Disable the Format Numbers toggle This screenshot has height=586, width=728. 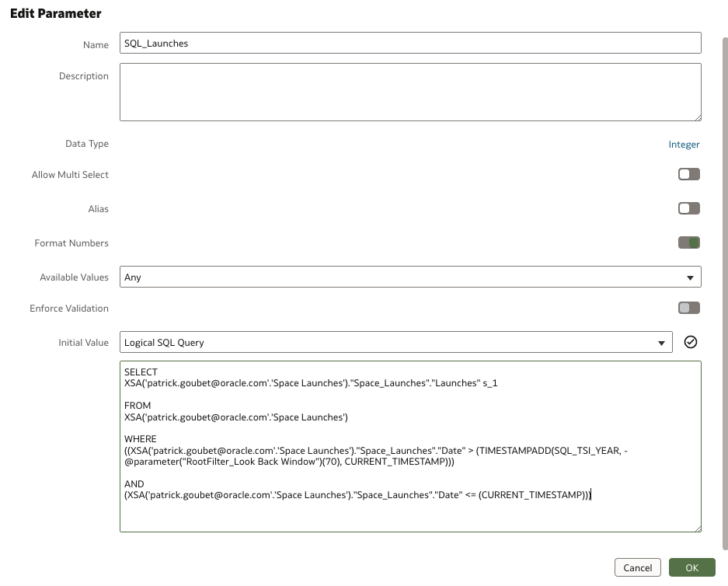[688, 242]
